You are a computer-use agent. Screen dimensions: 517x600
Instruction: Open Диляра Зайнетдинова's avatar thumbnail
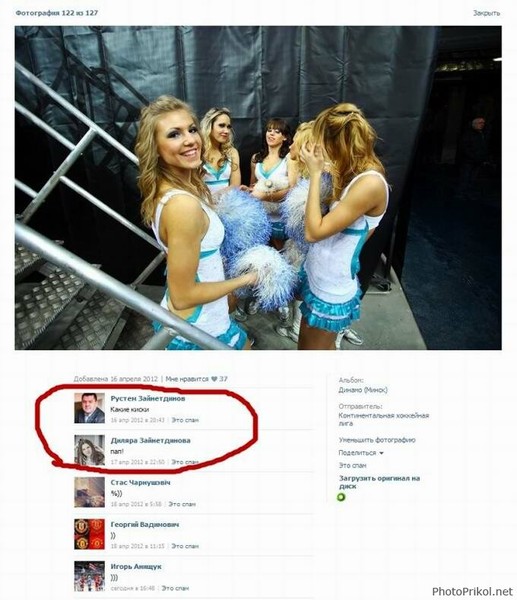89,450
